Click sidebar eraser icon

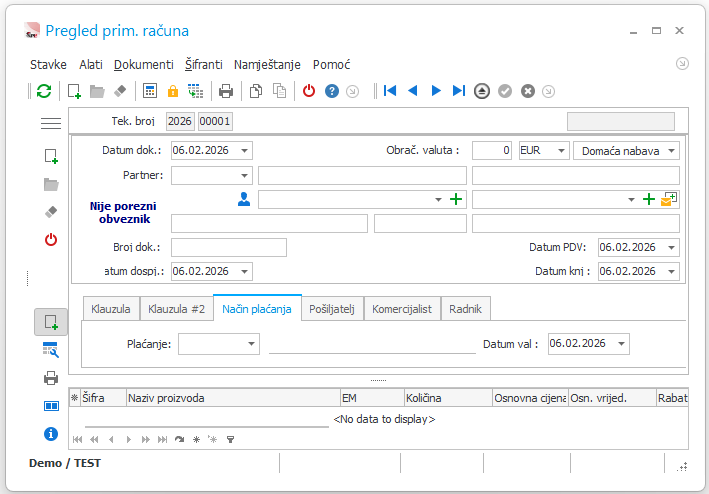[x=51, y=212]
